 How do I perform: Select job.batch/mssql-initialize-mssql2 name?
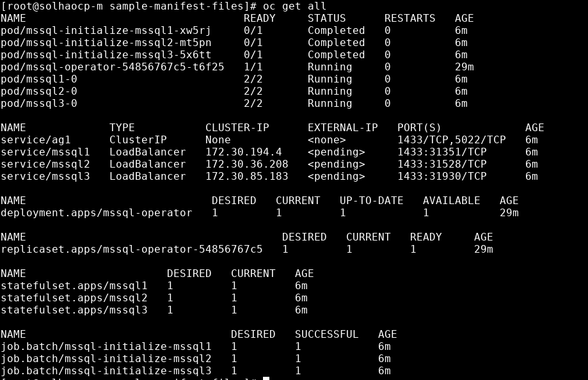point(106,359)
